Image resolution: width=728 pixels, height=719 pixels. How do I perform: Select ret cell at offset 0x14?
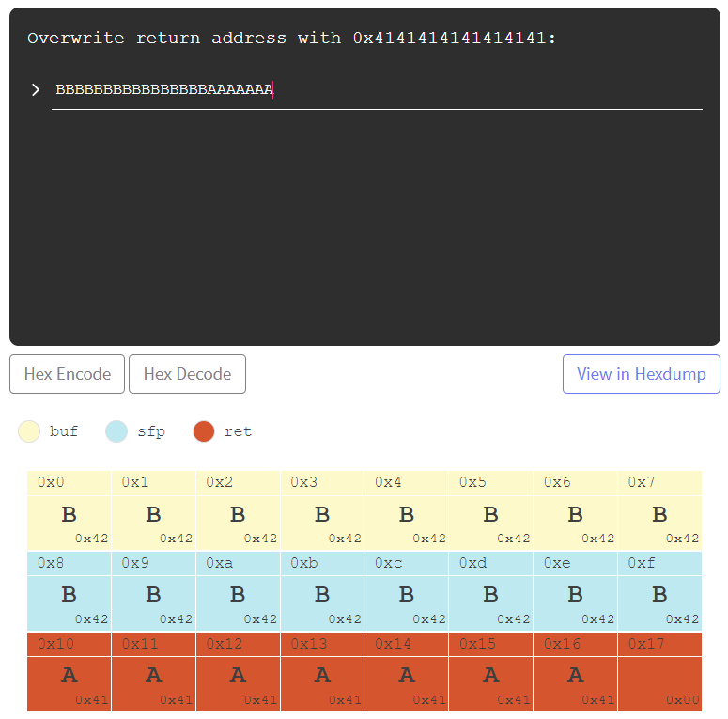point(406,672)
